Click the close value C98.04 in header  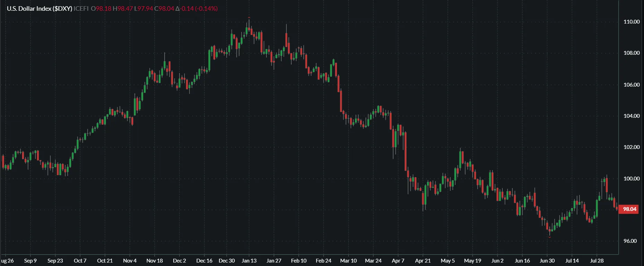tap(164, 9)
